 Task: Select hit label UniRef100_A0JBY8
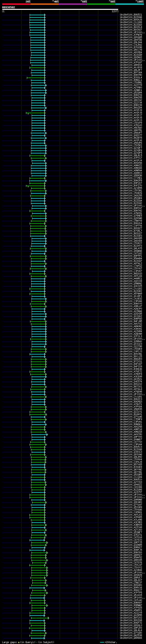pyautogui.click(x=131, y=67)
